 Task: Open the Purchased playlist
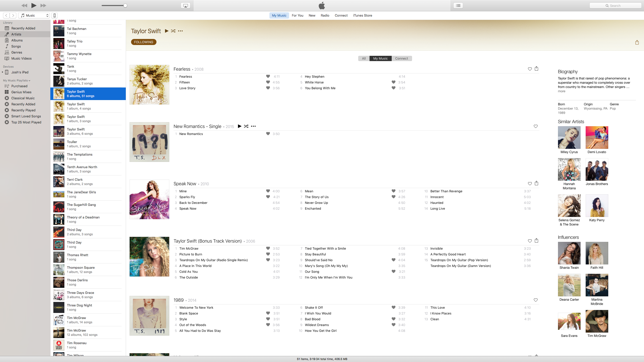pyautogui.click(x=25, y=86)
